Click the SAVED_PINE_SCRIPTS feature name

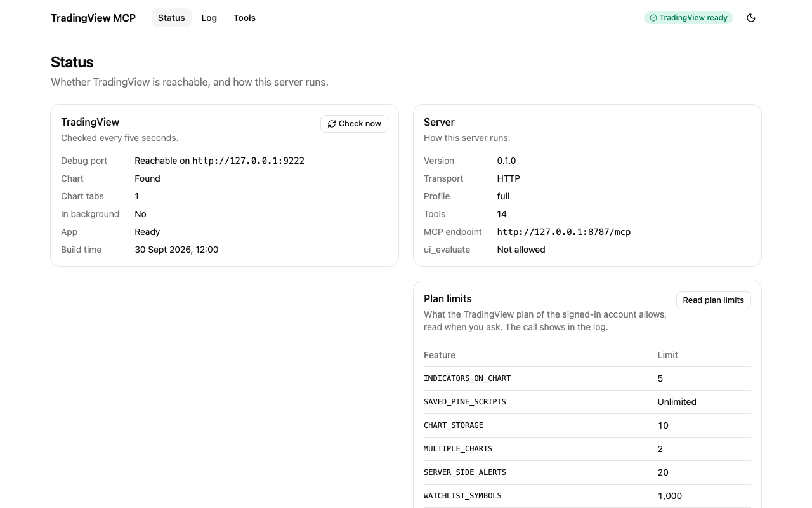[x=465, y=402]
